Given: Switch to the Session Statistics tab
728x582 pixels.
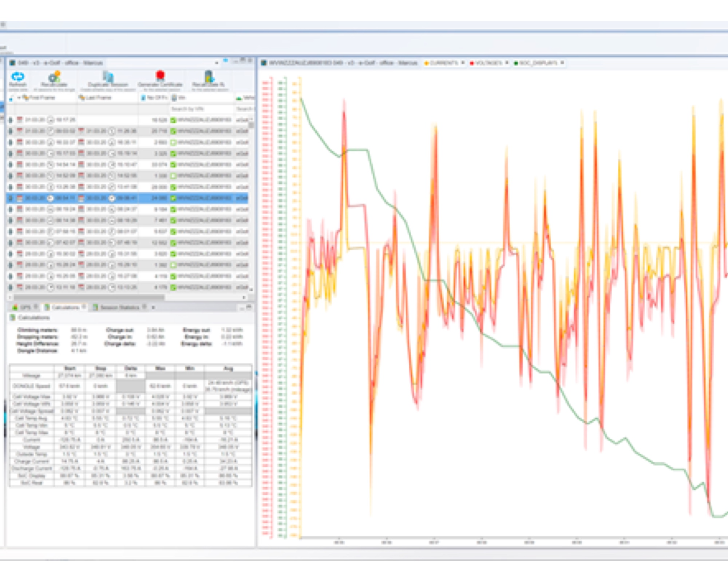Looking at the screenshot, I should [119, 308].
